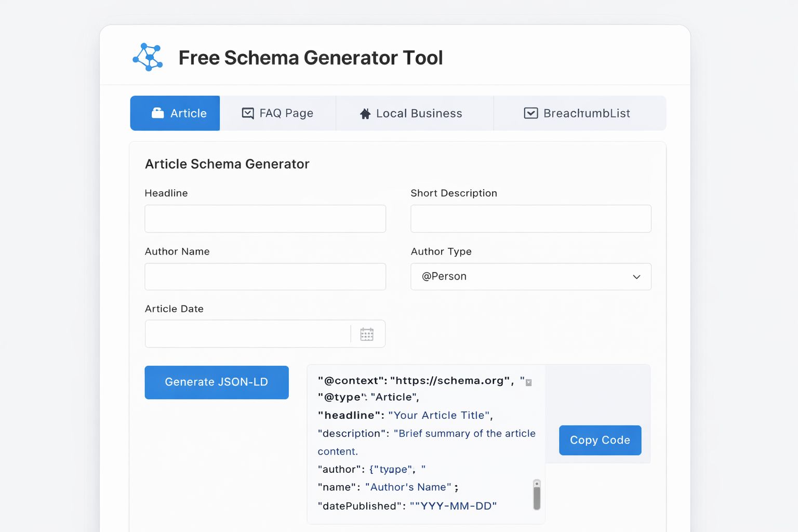Screen dimensions: 798x532
Task: Click the small icon after @context line
Action: tap(529, 382)
